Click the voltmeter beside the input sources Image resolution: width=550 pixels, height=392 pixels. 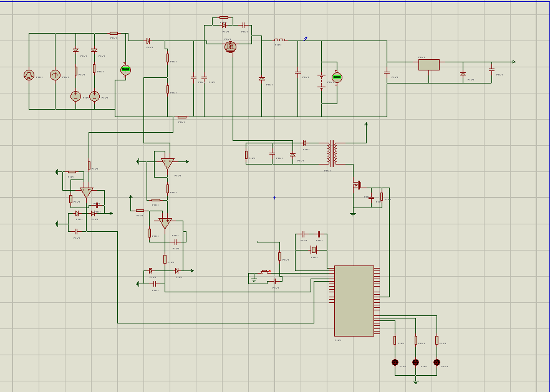(x=125, y=70)
